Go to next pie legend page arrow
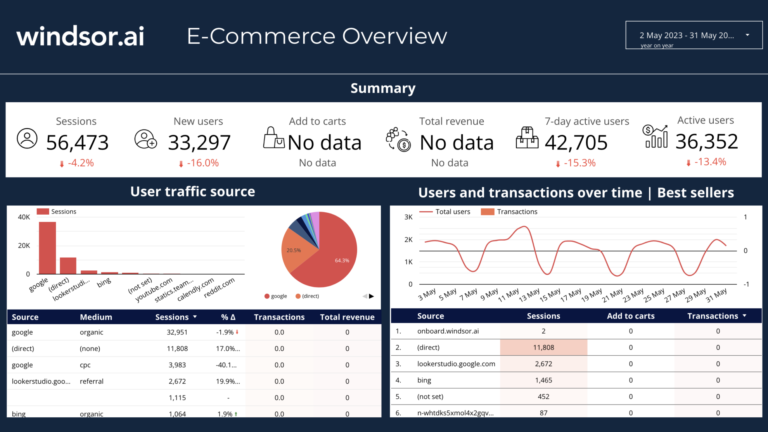This screenshot has height=432, width=768. pyautogui.click(x=371, y=296)
